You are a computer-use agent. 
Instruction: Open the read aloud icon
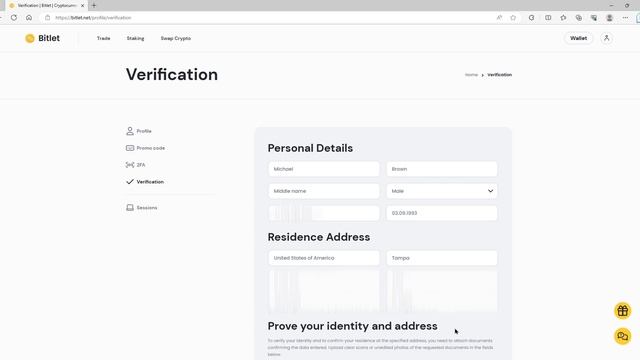click(499, 18)
